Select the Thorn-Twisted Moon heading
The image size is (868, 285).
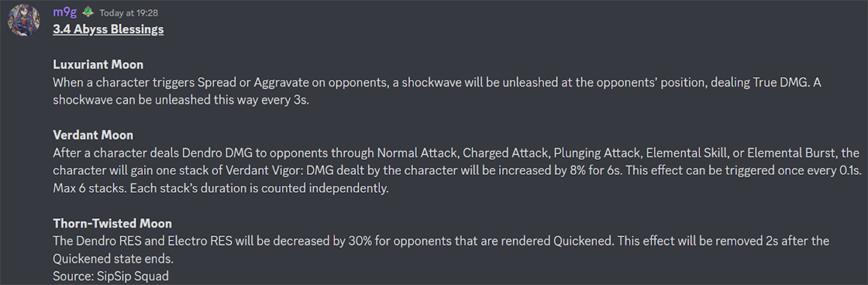112,224
